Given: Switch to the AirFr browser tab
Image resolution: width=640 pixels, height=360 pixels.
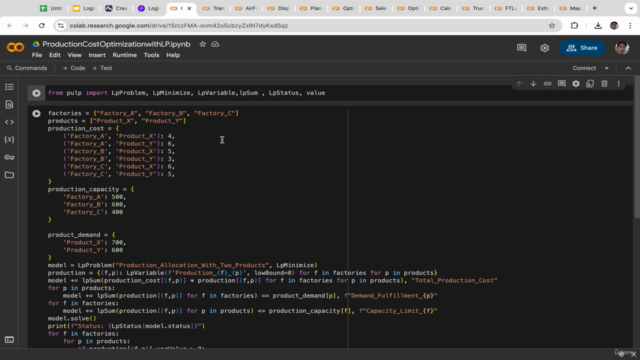Looking at the screenshot, I should pos(246,8).
